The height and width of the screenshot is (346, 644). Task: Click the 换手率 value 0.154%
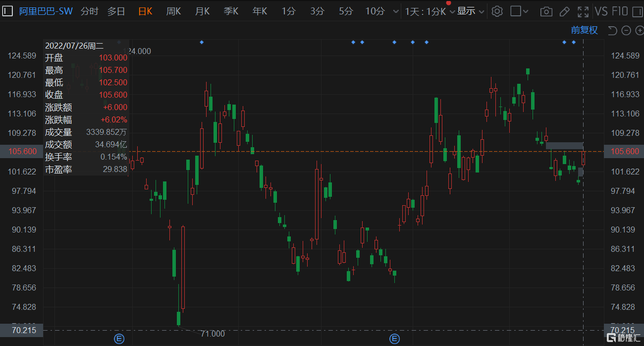click(x=114, y=157)
